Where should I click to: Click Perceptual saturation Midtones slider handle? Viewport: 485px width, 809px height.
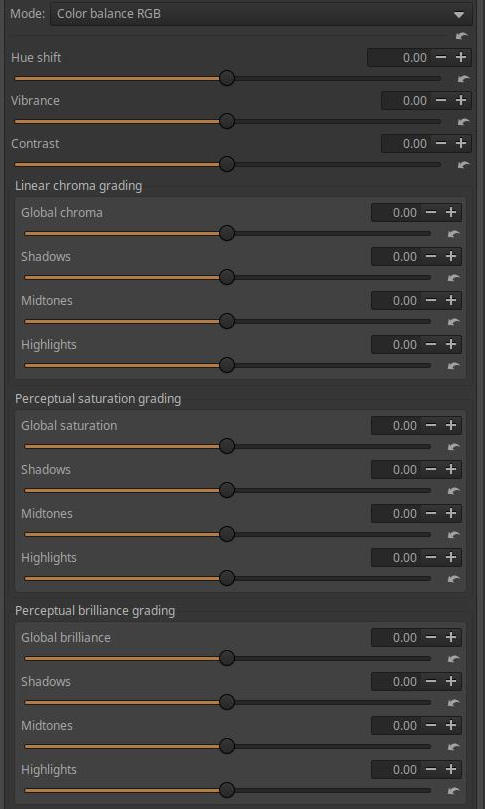tap(227, 534)
